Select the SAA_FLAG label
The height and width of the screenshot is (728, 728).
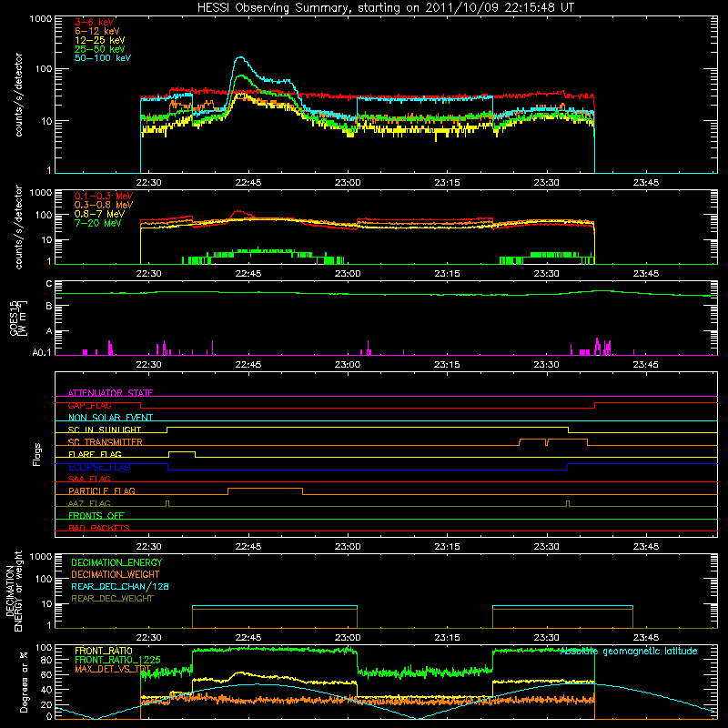[x=89, y=479]
